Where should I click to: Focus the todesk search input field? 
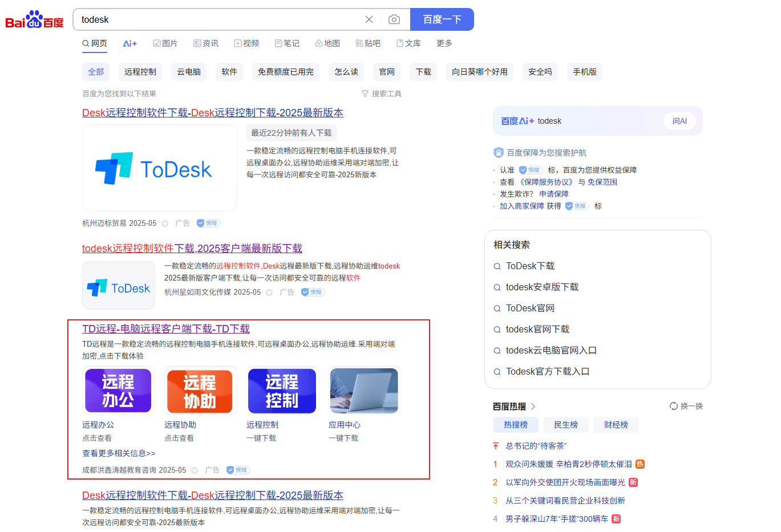click(x=220, y=19)
